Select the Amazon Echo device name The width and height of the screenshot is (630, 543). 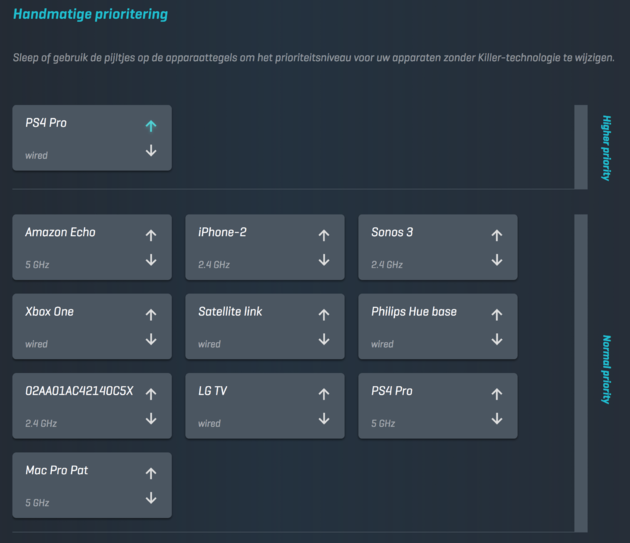pyautogui.click(x=60, y=232)
